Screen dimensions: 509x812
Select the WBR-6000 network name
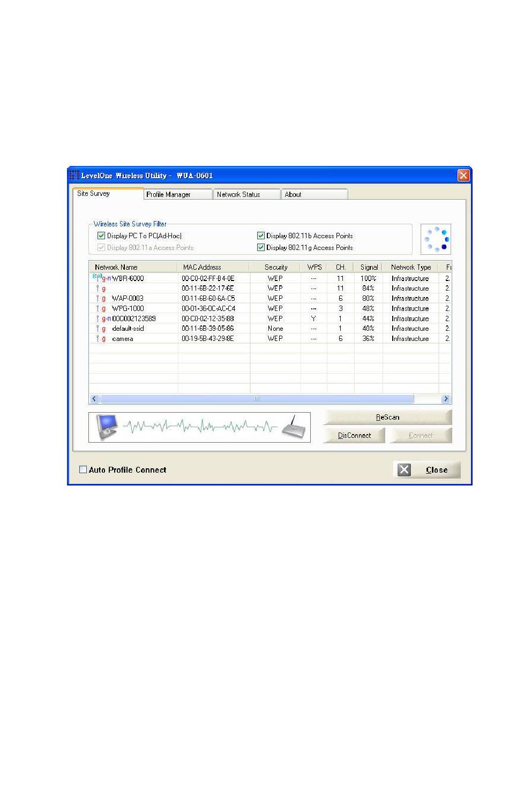click(128, 278)
